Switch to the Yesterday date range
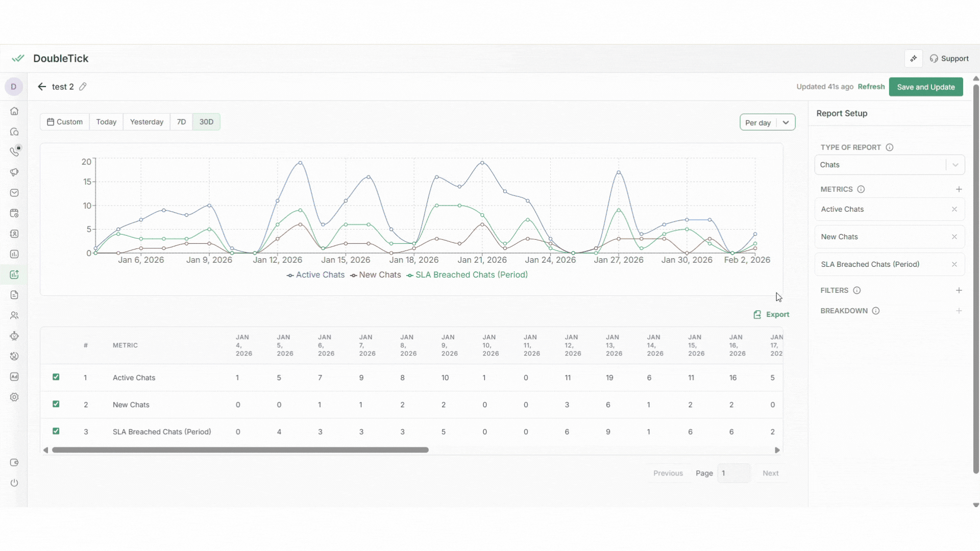 [146, 122]
